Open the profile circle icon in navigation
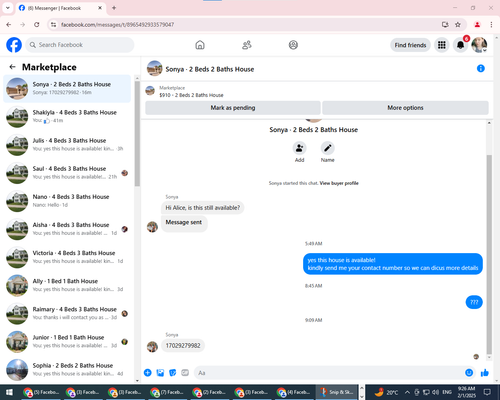This screenshot has width=500, height=400. [x=293, y=45]
